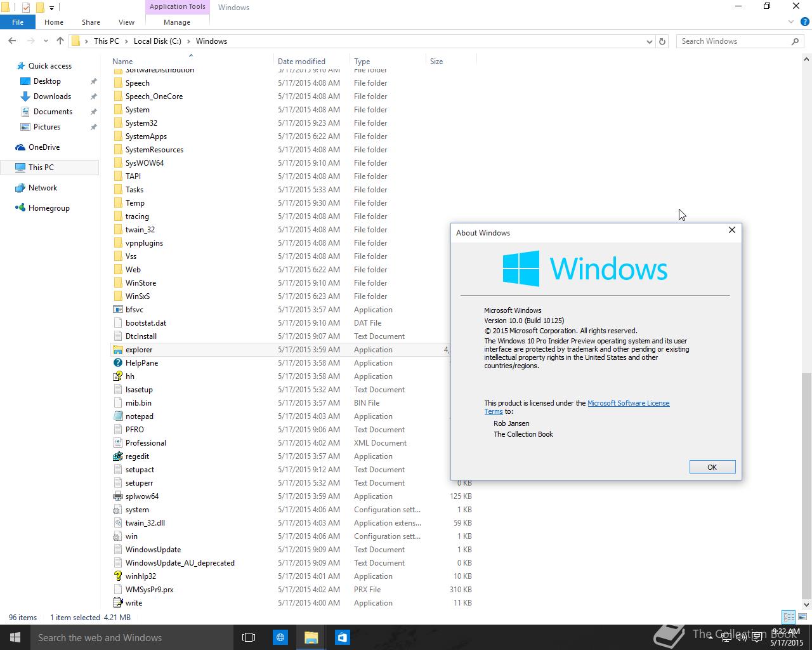Select the hh help application icon
Viewport: 812px width, 650px height.
click(117, 376)
